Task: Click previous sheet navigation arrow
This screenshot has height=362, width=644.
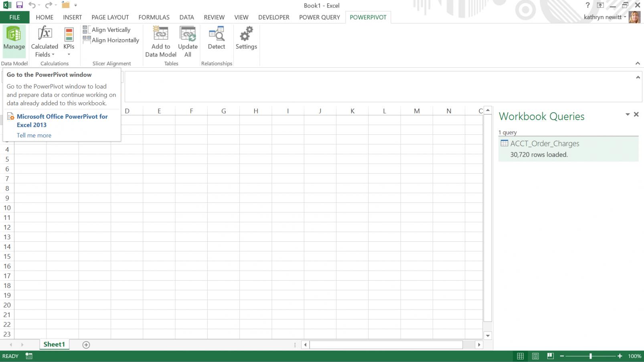Action: pyautogui.click(x=11, y=345)
